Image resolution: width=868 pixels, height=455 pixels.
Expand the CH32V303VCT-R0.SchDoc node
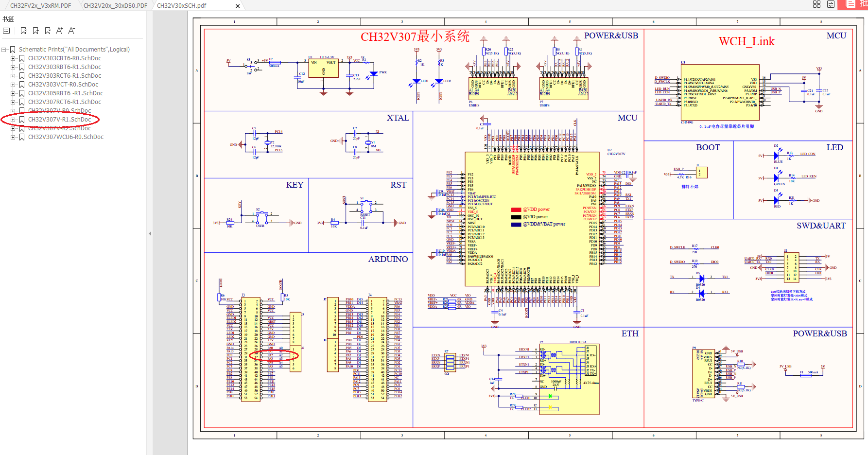pos(13,85)
